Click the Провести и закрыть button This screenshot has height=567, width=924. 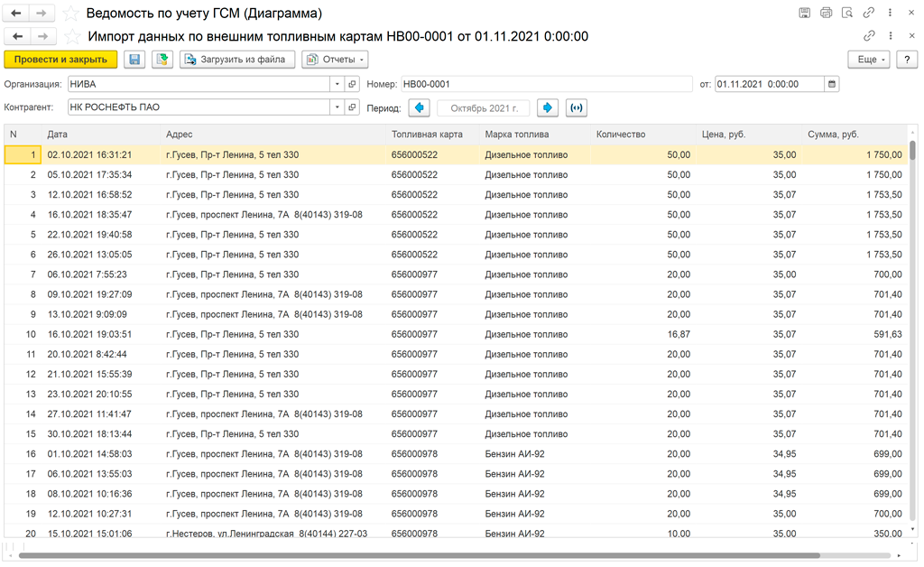tap(60, 60)
